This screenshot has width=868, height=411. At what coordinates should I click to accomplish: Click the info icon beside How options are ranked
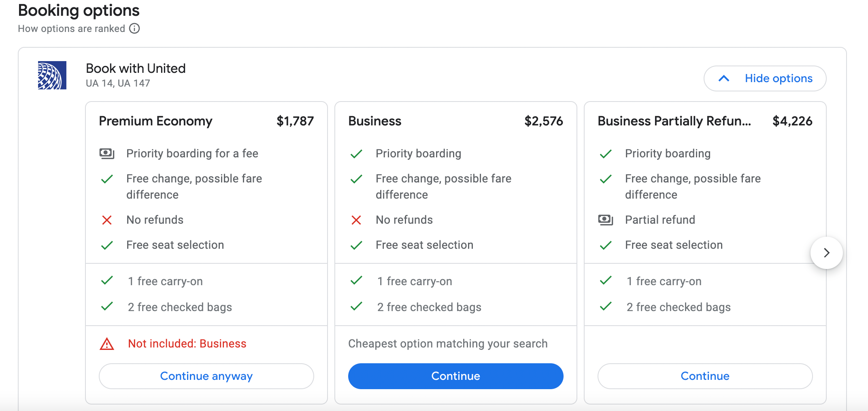coord(134,29)
